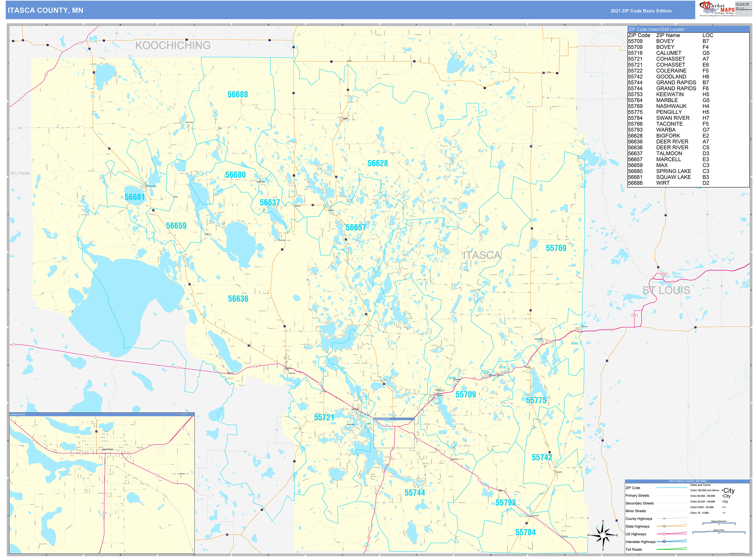Click the cyan ZIP Code line symbol in the legend
This screenshot has width=756, height=557.
pyautogui.click(x=672, y=488)
